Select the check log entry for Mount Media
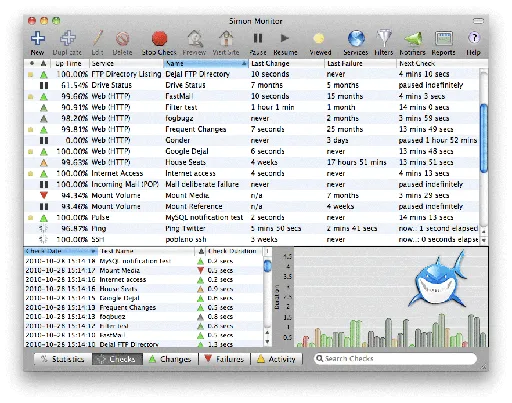 (x=143, y=270)
